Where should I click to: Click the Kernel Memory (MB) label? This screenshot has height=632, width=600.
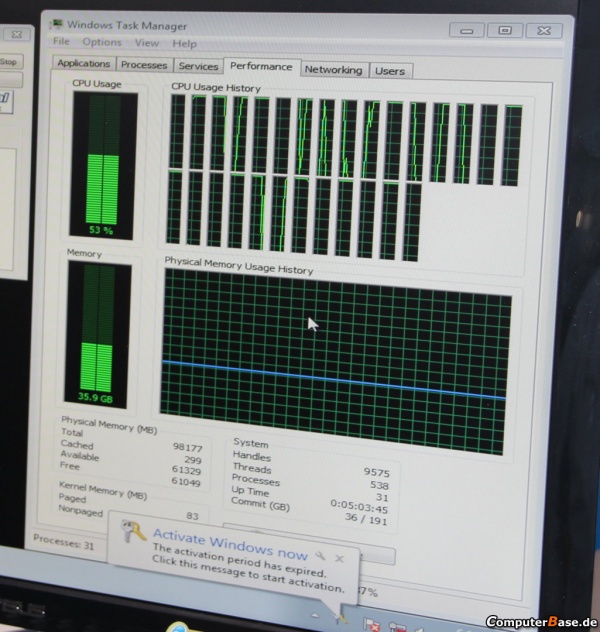(103, 490)
